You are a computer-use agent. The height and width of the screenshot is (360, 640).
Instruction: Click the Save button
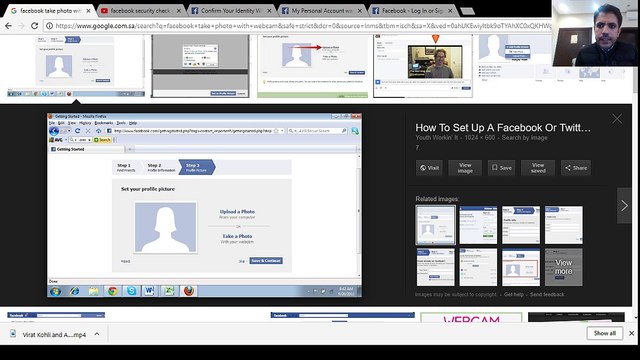(x=501, y=168)
